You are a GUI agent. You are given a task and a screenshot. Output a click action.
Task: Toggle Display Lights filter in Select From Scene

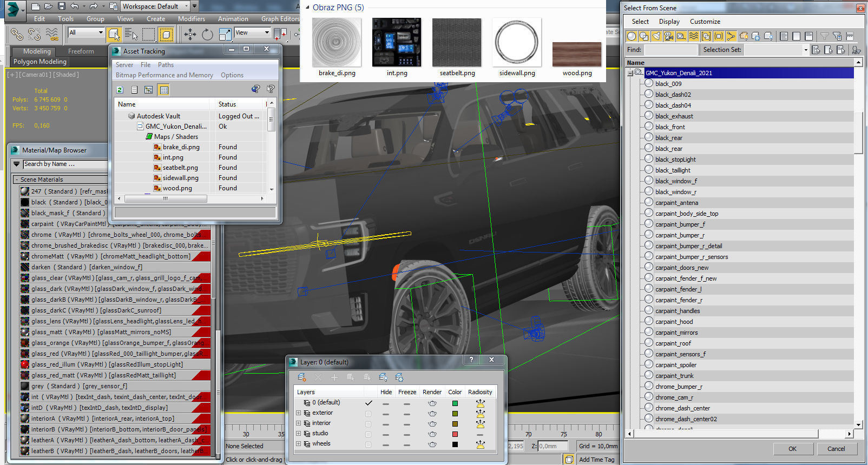[656, 36]
